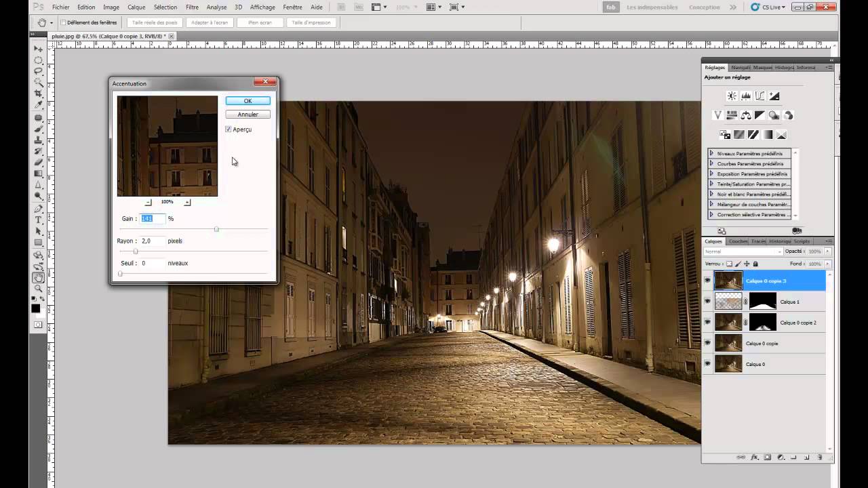Select the Eyedropper tool

tap(38, 104)
